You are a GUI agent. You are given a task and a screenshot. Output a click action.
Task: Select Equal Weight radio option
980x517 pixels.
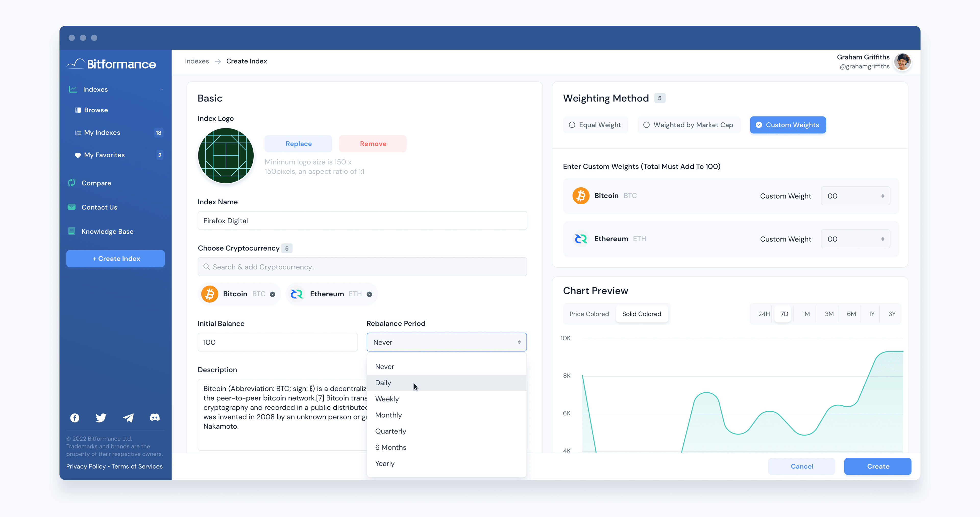point(595,125)
